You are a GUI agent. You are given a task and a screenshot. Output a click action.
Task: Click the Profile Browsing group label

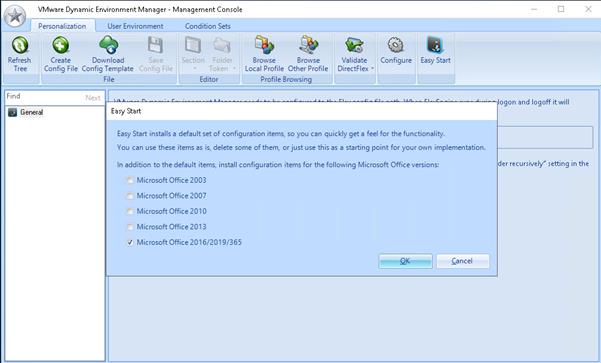[x=286, y=79]
